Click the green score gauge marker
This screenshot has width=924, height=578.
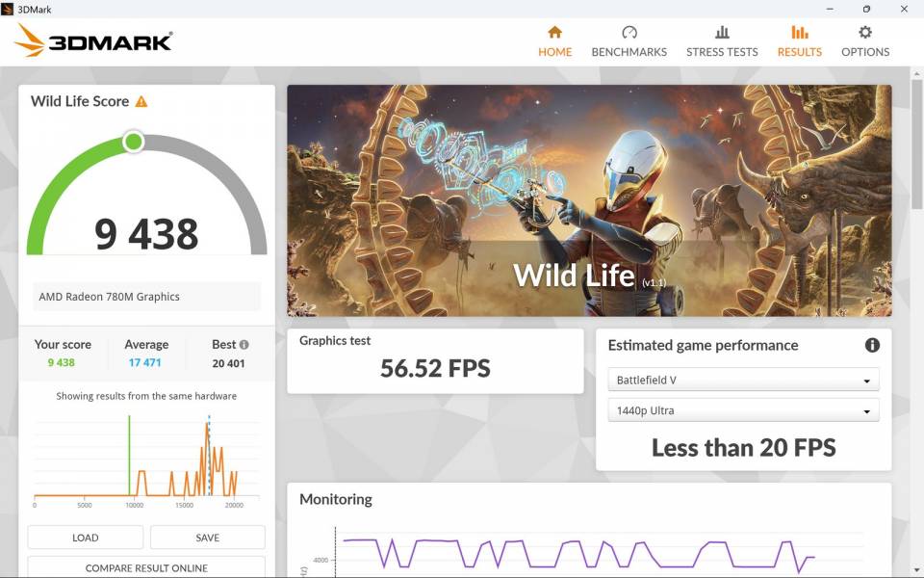134,143
